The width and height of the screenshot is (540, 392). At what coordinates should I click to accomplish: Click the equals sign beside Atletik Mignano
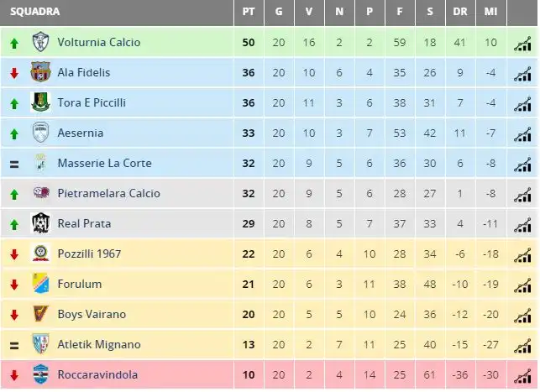14,345
